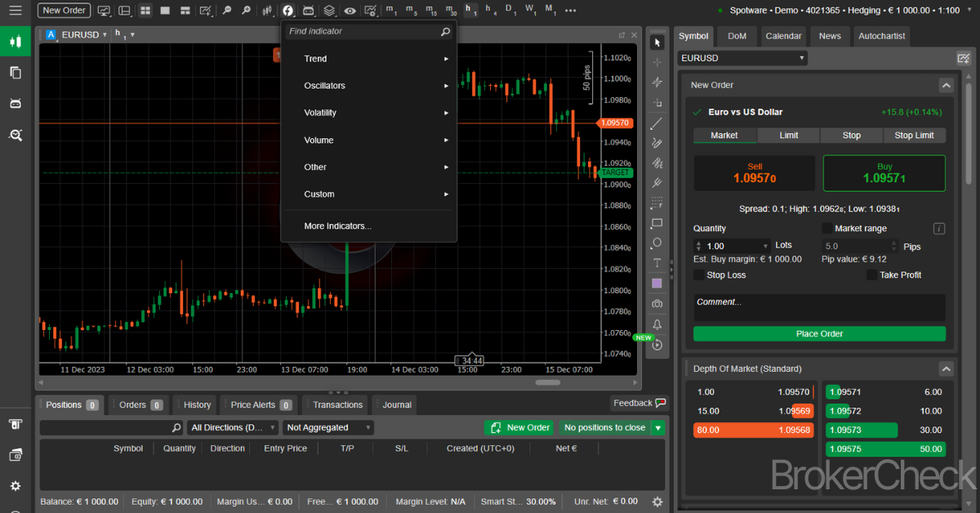Open the Analyze section in left sidebar

(16, 134)
